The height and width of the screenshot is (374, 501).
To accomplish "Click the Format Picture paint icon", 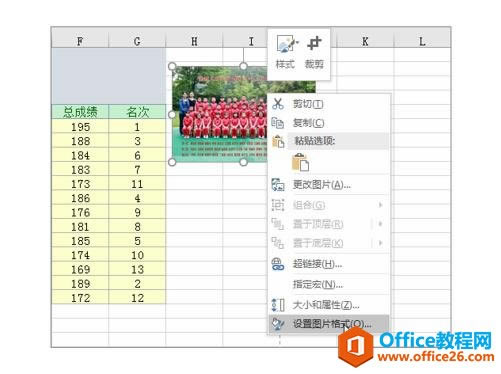I will [278, 323].
